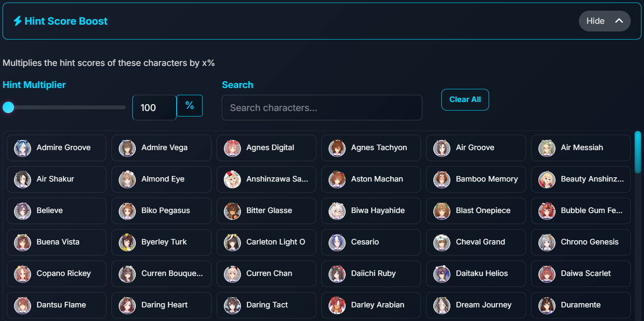Select Almond Eye's avatar icon
The image size is (644, 321).
(127, 179)
